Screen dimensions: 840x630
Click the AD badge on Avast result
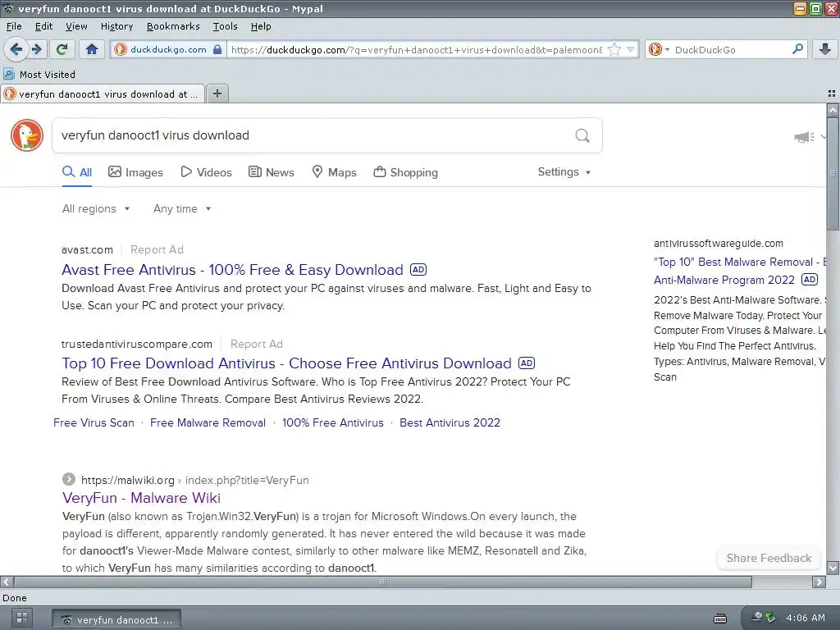(418, 269)
